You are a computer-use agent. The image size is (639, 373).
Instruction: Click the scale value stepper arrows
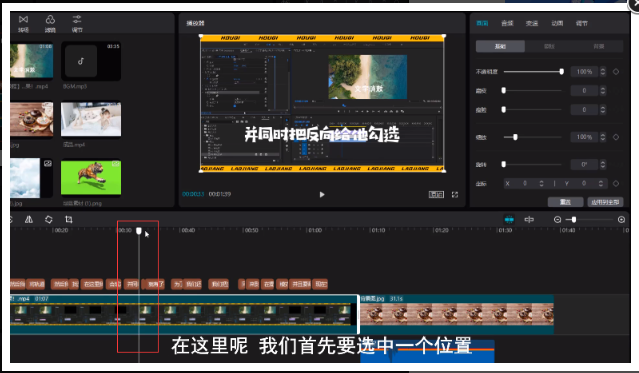point(603,137)
